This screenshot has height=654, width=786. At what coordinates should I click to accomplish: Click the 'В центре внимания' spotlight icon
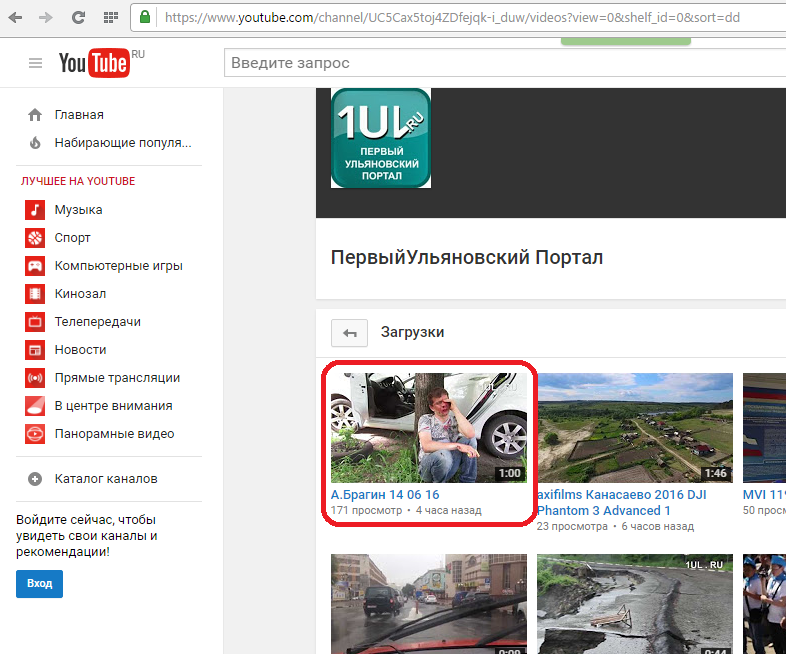(35, 406)
